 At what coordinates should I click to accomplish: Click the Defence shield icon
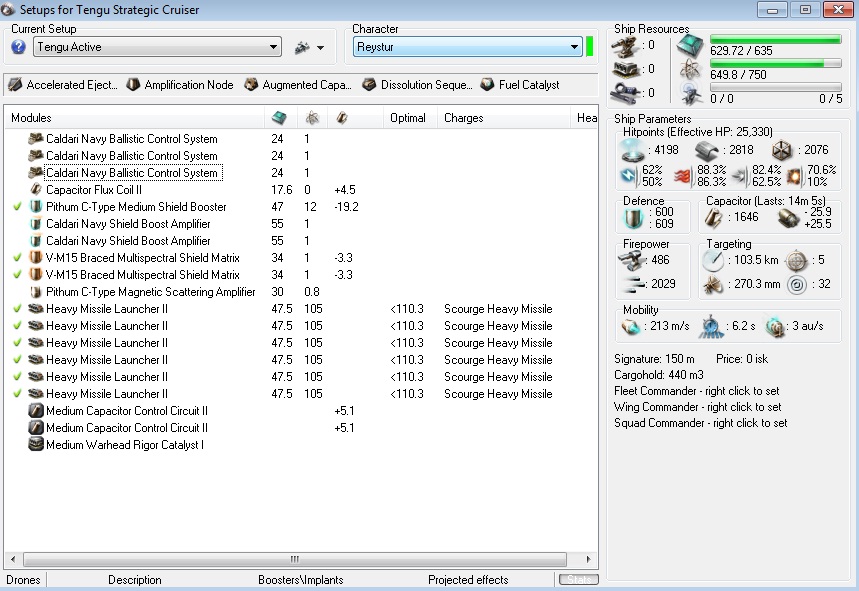634,218
